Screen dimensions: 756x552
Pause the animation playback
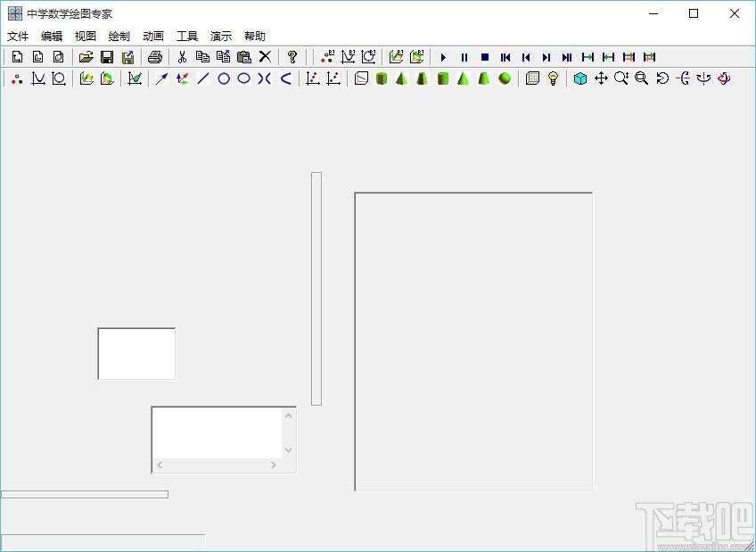pyautogui.click(x=464, y=57)
